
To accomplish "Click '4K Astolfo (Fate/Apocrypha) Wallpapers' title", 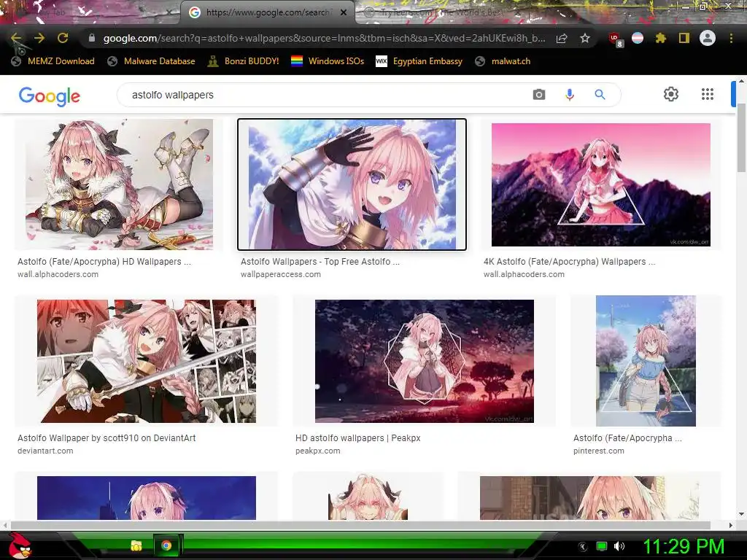I will click(x=569, y=262).
